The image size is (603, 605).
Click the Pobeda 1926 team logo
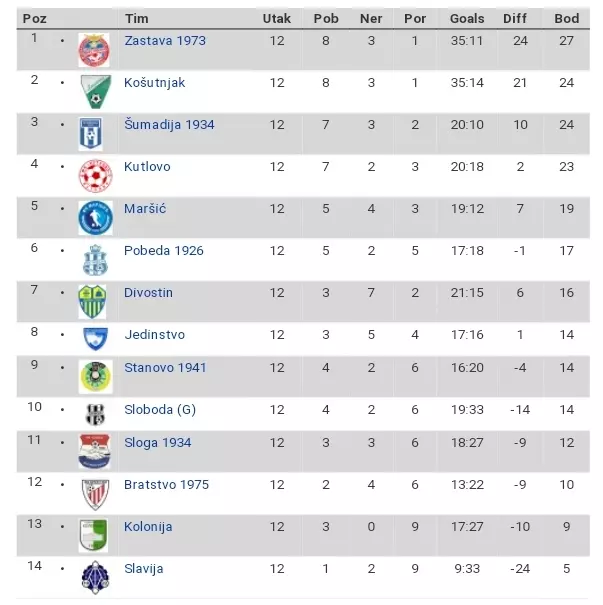96,260
